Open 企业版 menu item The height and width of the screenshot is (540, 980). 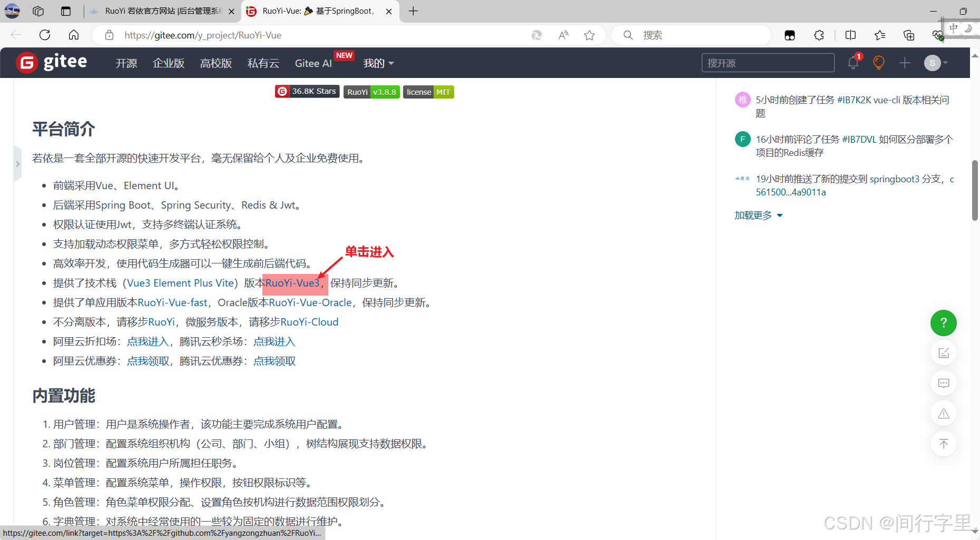click(x=169, y=63)
